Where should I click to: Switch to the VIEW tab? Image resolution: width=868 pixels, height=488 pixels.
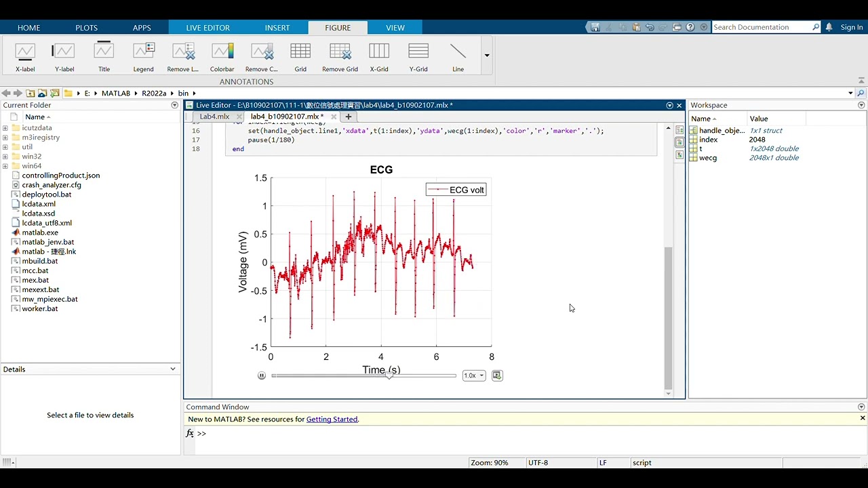[x=395, y=28]
